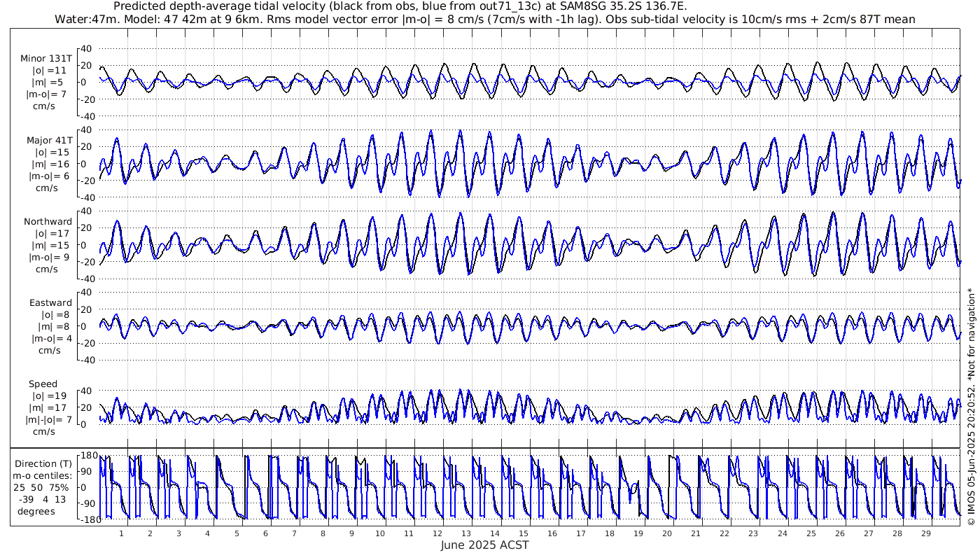Click the subtitle line starting 'Water:47m. Model:'

point(484,19)
